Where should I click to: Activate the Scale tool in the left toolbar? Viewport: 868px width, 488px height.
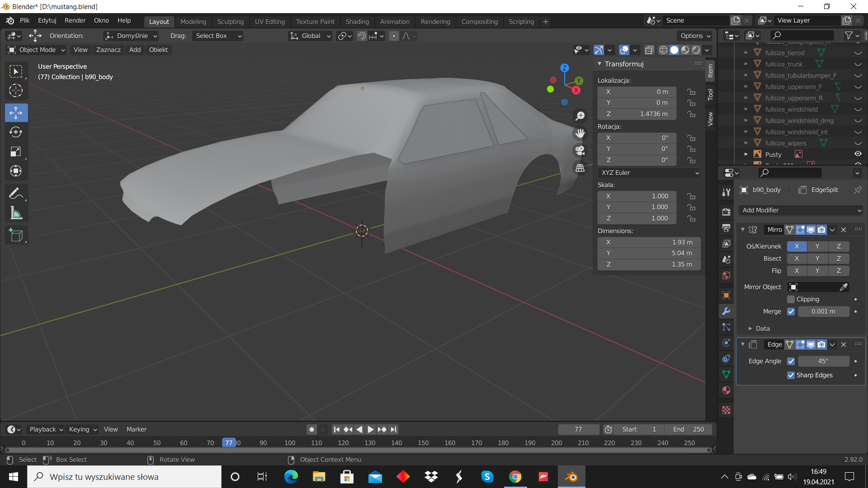[16, 151]
